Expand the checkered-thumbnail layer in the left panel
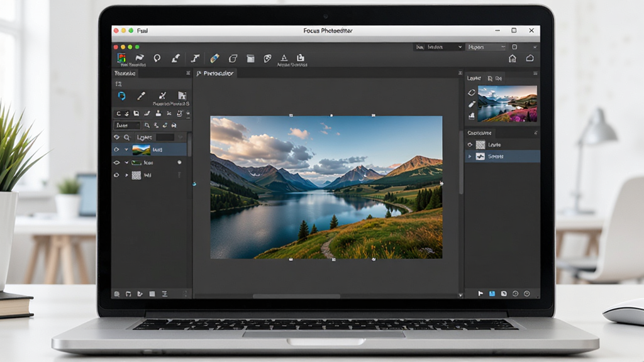The image size is (644, 362). 126,175
